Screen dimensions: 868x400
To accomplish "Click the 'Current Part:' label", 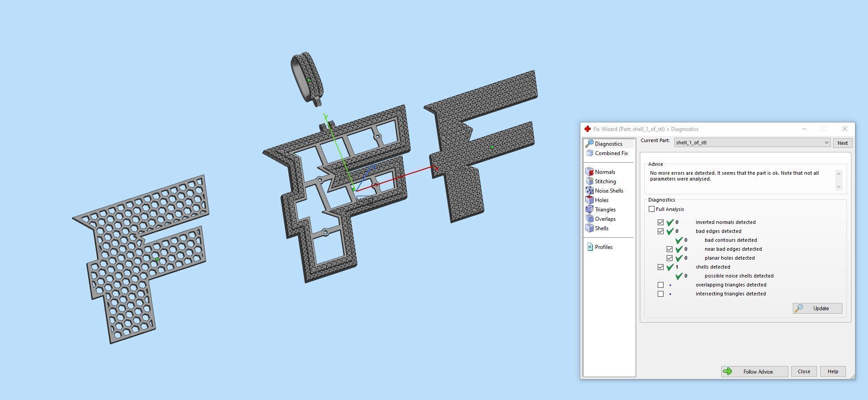I will (x=655, y=140).
